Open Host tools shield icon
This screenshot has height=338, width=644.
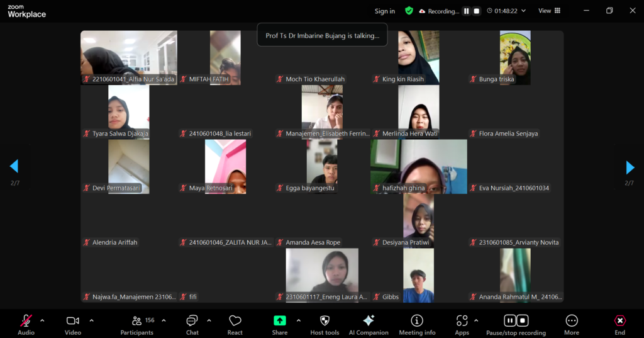tap(325, 324)
